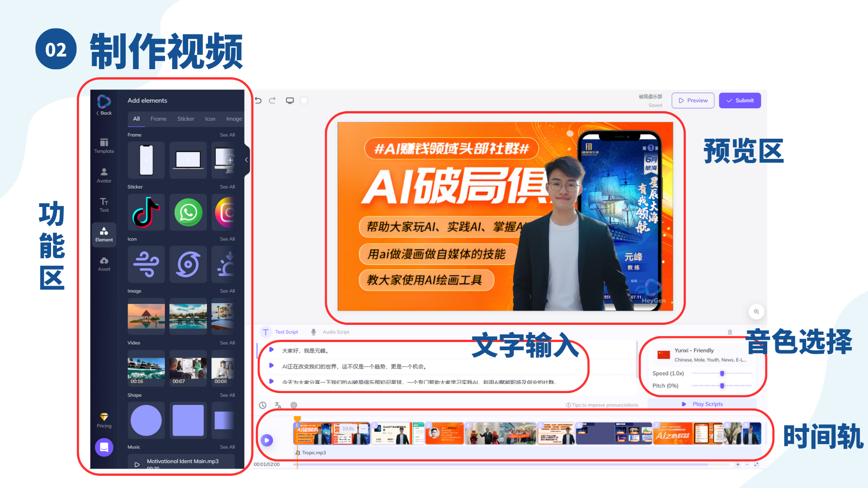Zoom out timeline with minus icon
Viewport: 868px width, 488px height.
click(747, 465)
